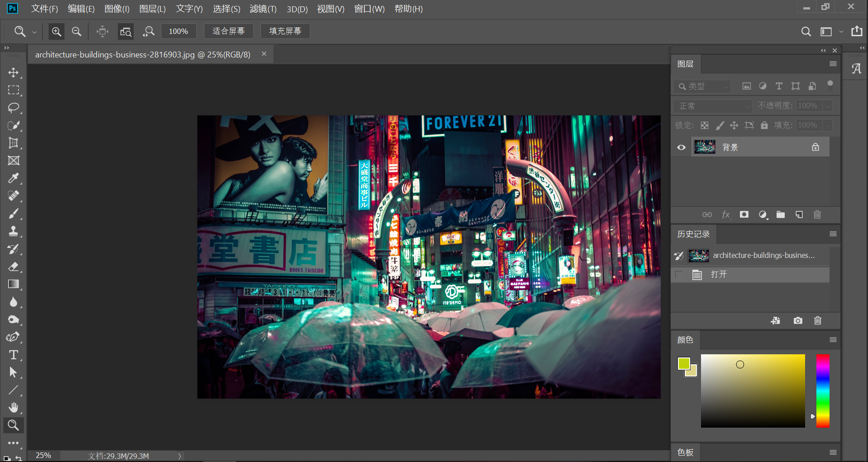Select the Hand tool

coord(14,408)
